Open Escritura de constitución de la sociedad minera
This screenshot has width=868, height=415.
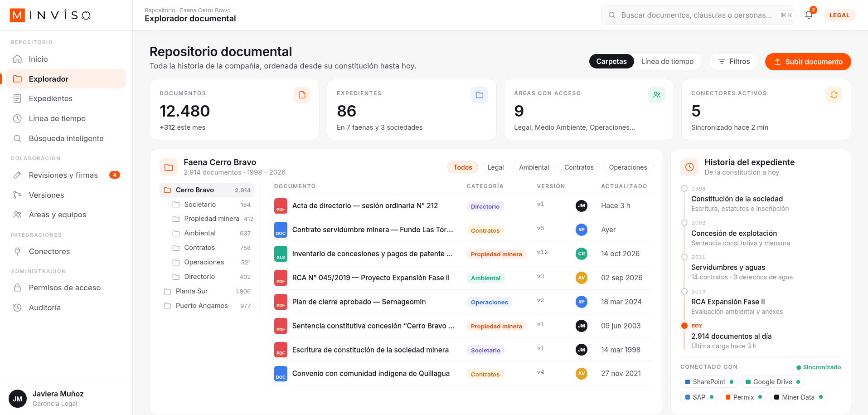[x=370, y=350]
